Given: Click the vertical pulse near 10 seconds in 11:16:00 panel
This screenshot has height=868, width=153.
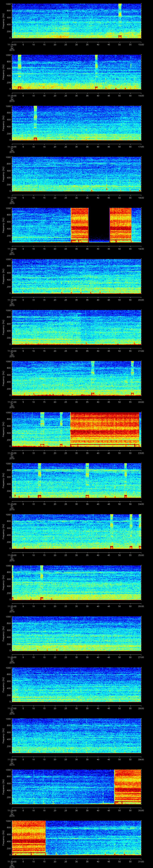Looking at the screenshot, I should tap(35, 123).
